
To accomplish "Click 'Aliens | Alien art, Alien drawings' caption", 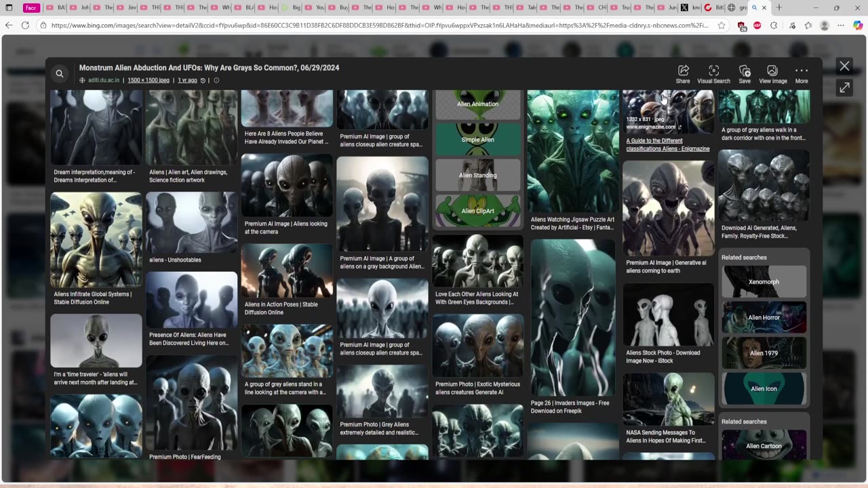I will (189, 176).
